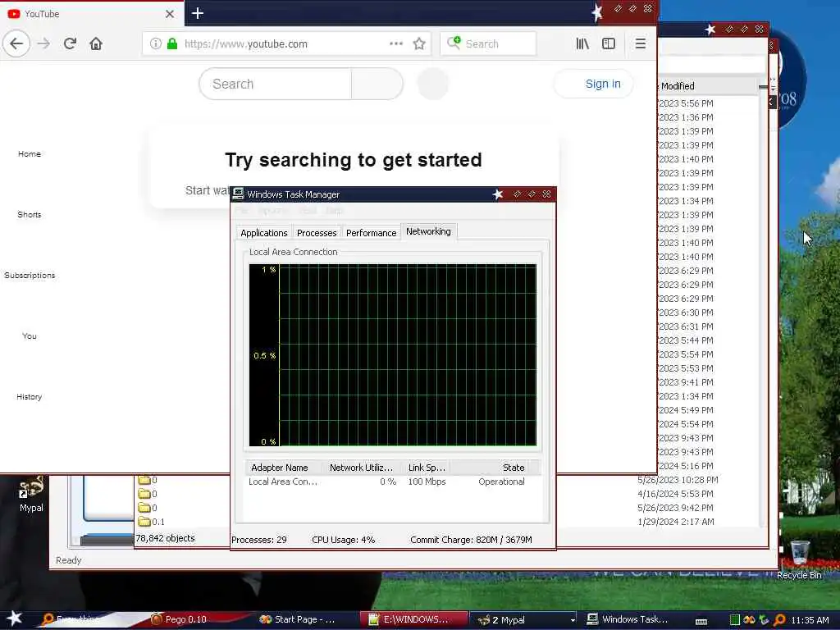Sort by Modified column in background window

(x=707, y=85)
